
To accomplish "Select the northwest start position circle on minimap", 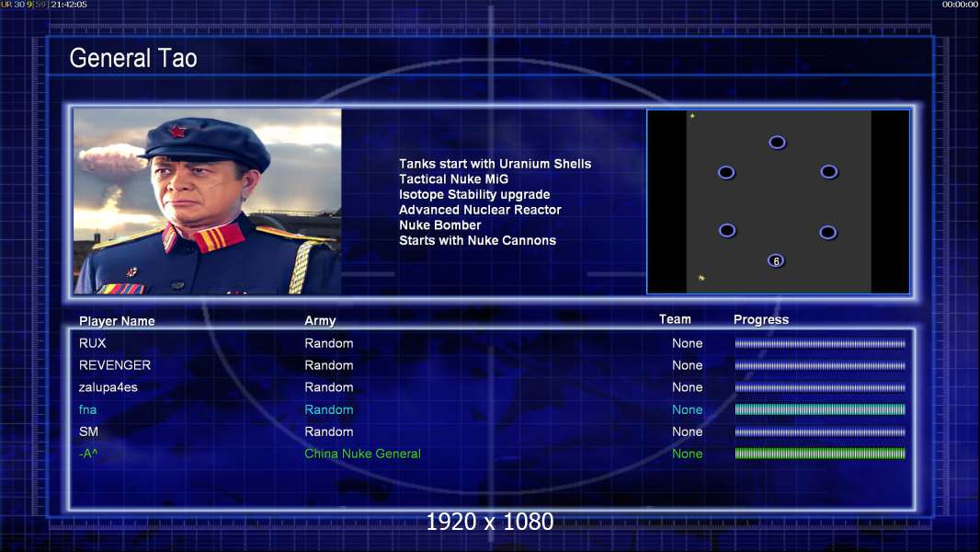I will coord(725,173).
